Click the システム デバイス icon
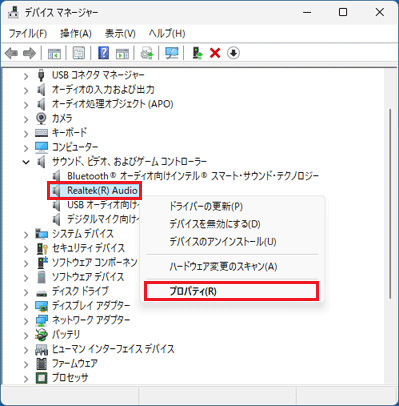Screen dimensions: 399x406 coord(41,234)
